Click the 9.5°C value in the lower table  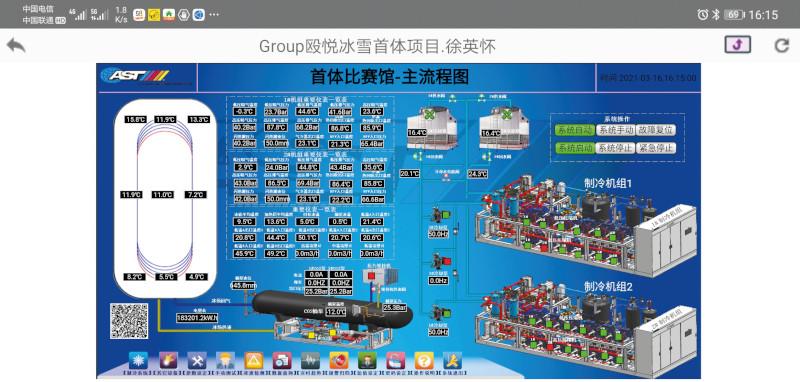(245, 221)
